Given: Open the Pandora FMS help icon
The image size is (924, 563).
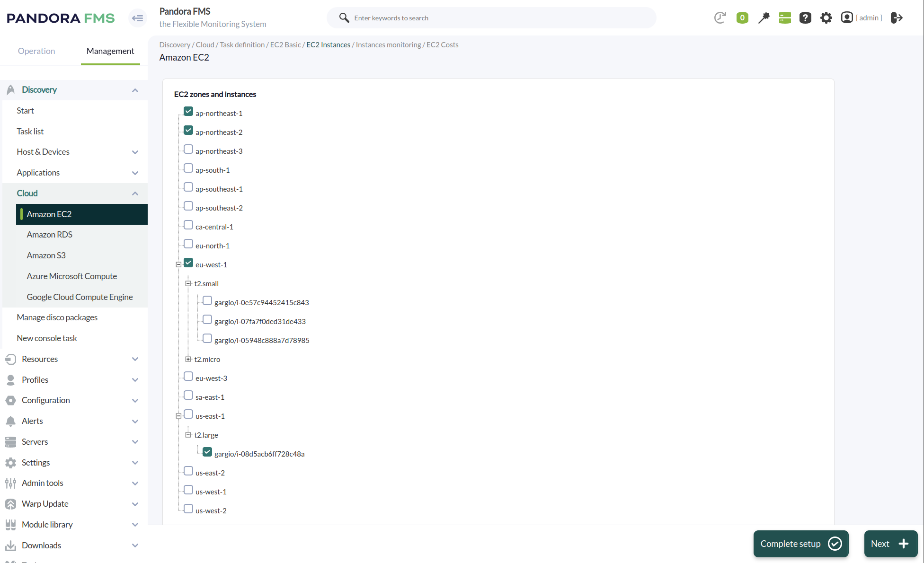Looking at the screenshot, I should pyautogui.click(x=805, y=18).
